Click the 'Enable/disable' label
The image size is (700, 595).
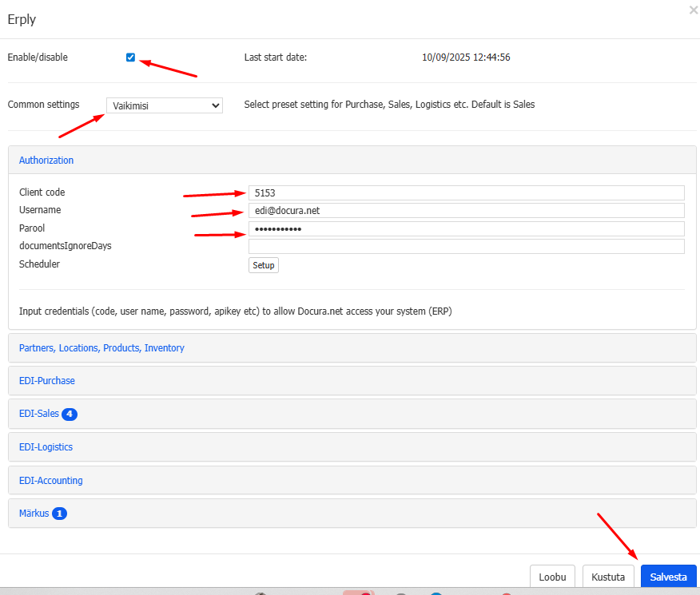[x=38, y=57]
